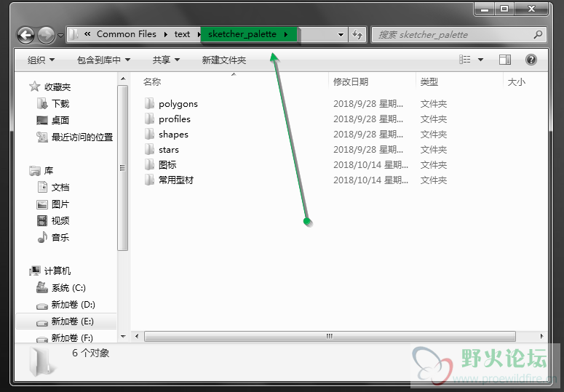
Task: Change view with the view icon
Action: click(465, 60)
